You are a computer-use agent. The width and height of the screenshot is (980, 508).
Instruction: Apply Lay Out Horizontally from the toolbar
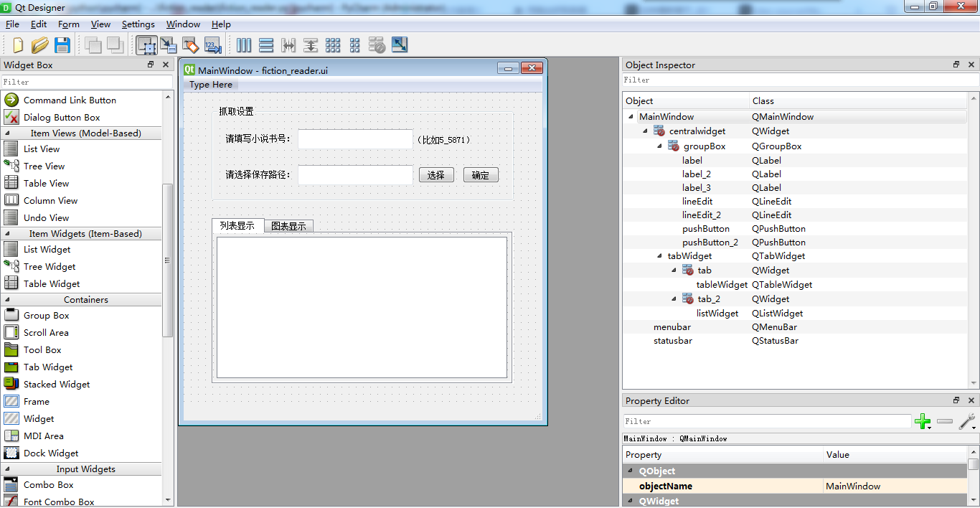click(x=244, y=45)
